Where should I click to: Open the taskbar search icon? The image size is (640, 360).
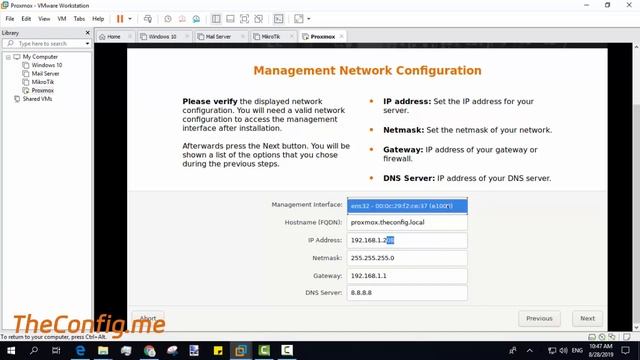tap(34, 351)
